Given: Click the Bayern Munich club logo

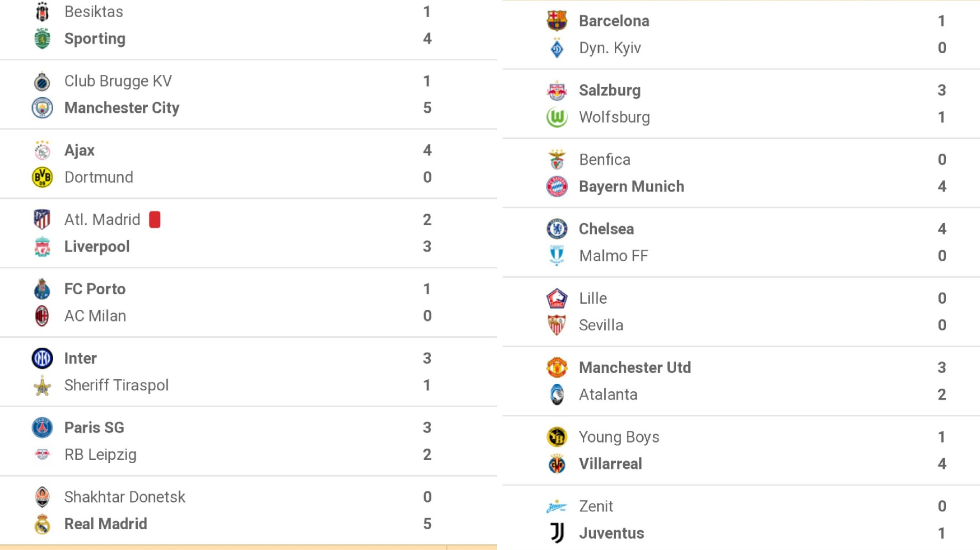Looking at the screenshot, I should [x=557, y=186].
